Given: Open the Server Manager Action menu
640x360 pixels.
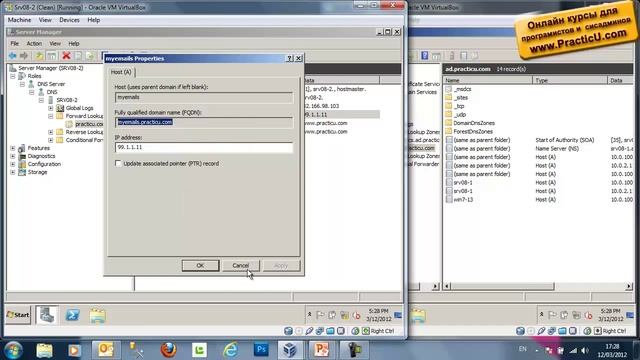Looking at the screenshot, I should tap(34, 43).
